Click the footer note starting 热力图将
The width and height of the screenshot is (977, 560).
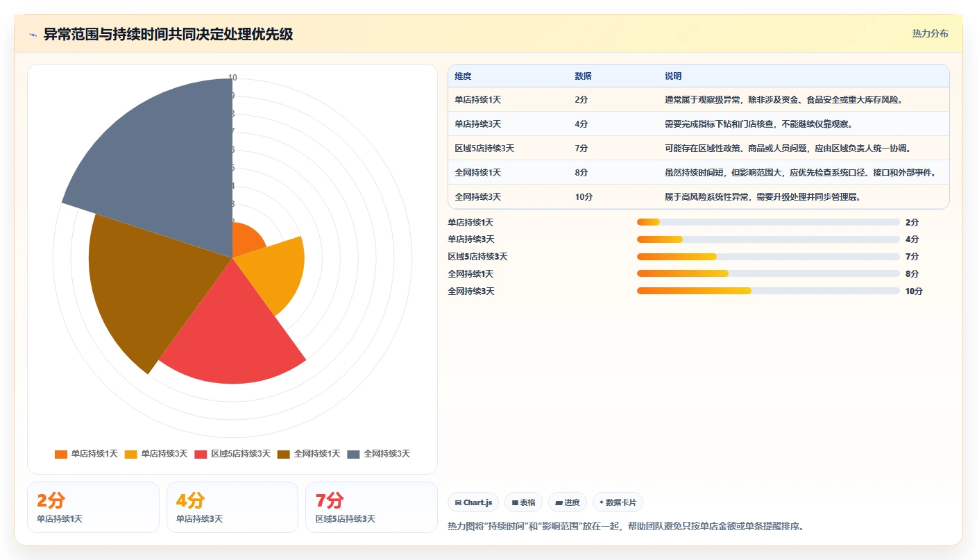(626, 527)
